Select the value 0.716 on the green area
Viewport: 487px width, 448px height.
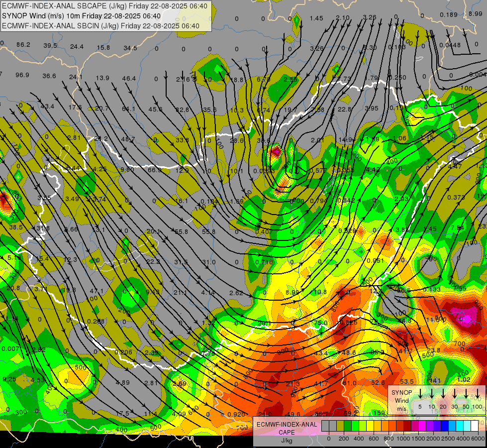[264, 262]
